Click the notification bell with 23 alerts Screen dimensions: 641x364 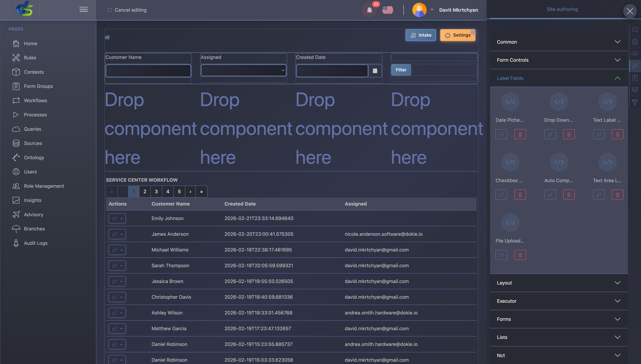[369, 10]
